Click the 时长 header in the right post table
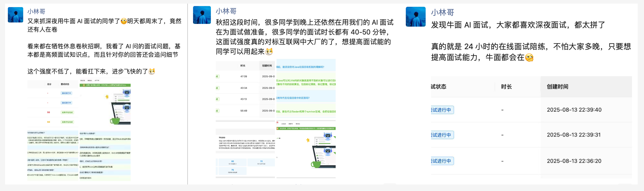The width and height of the screenshot is (644, 191). coord(506,87)
